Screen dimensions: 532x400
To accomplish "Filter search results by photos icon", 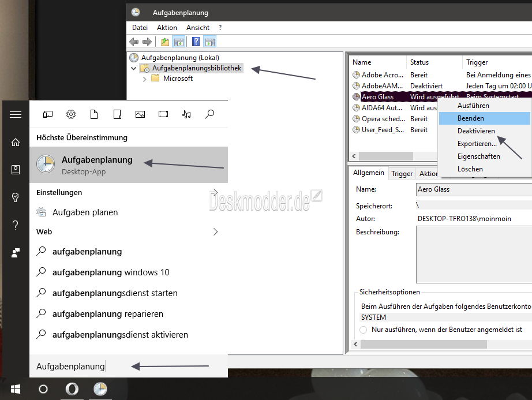I will pos(140,114).
